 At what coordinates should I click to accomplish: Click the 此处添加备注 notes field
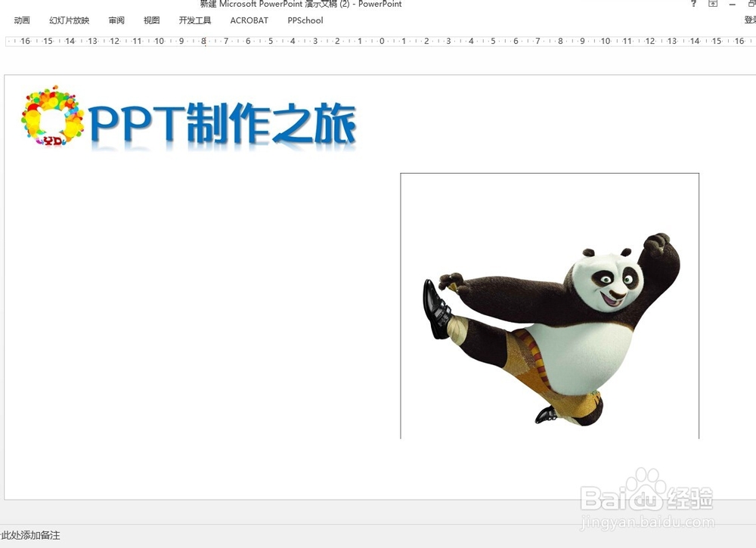coord(31,535)
